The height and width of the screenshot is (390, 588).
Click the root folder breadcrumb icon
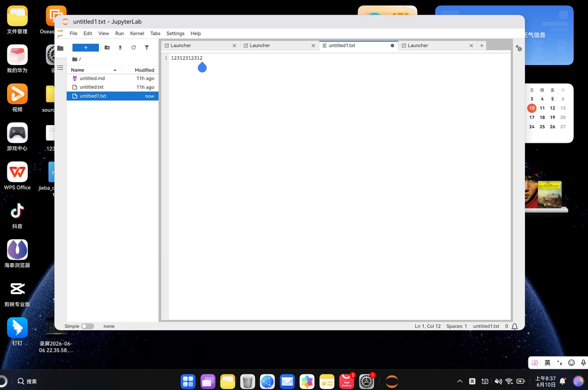pyautogui.click(x=75, y=59)
